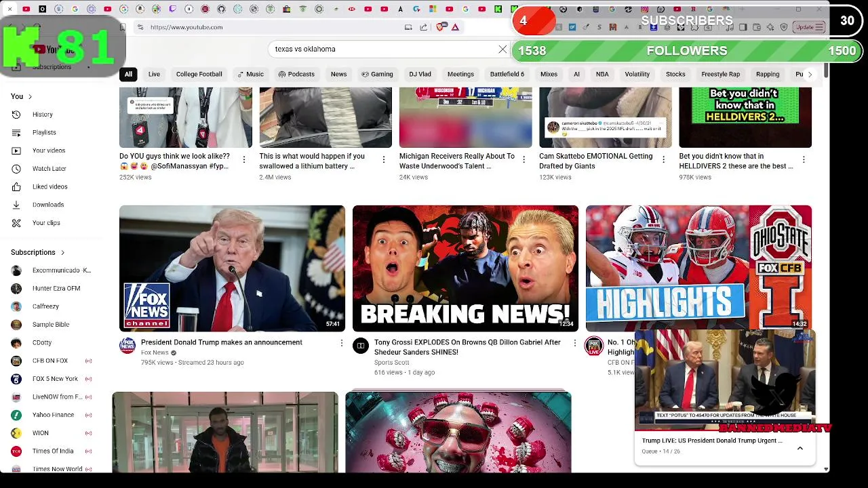868x488 pixels.
Task: Open Yahoo Finance channel avatar
Action: coord(16,415)
